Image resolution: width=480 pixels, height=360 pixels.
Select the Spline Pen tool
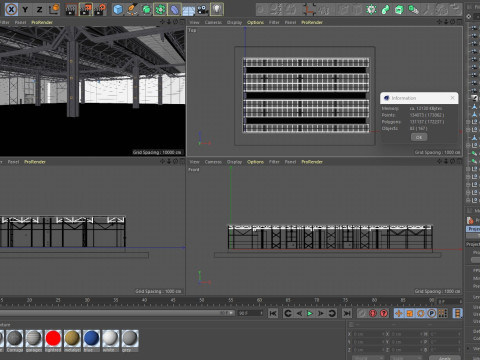pos(132,9)
